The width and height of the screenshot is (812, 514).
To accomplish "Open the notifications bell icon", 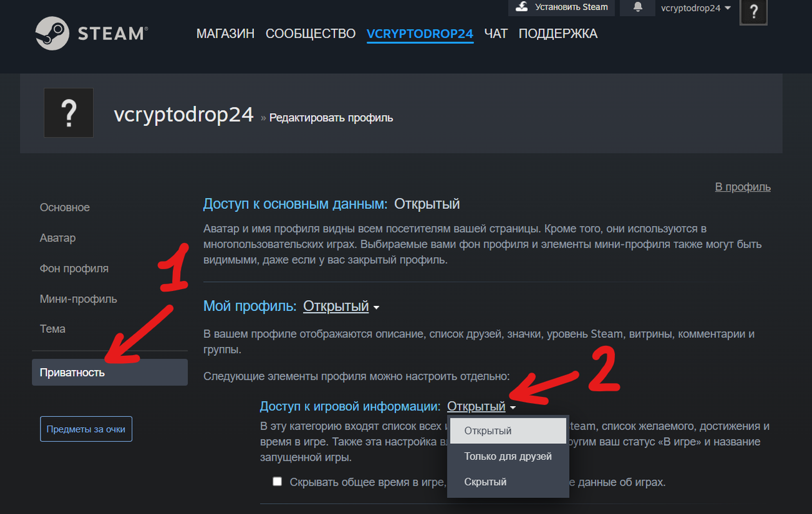I will pyautogui.click(x=638, y=7).
